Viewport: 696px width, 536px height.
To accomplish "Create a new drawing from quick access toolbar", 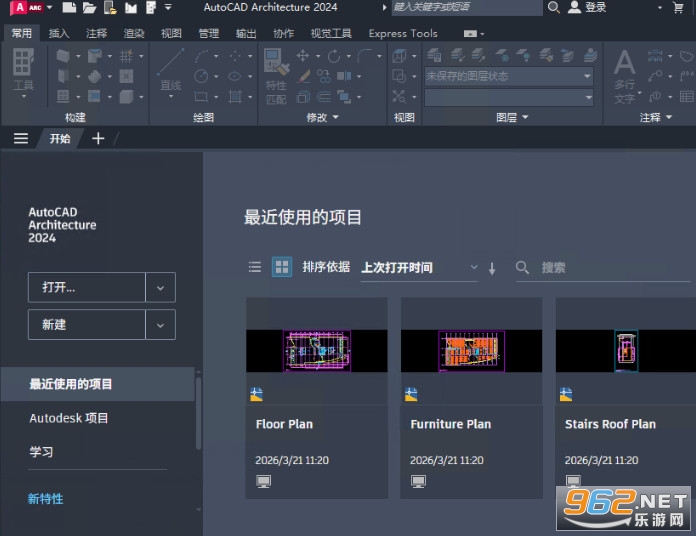I will pos(69,8).
